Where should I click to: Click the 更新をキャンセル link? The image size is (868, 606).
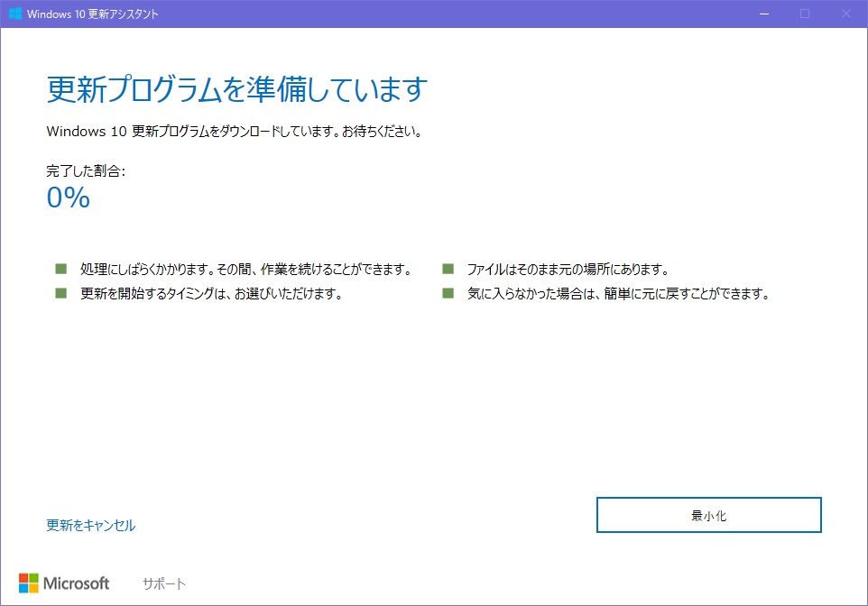tap(91, 525)
